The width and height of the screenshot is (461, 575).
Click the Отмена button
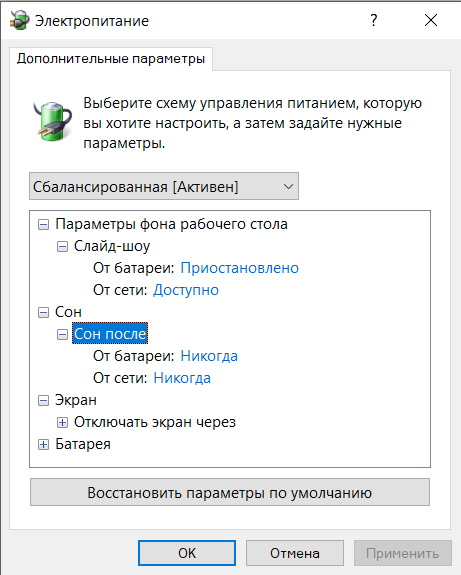(295, 553)
